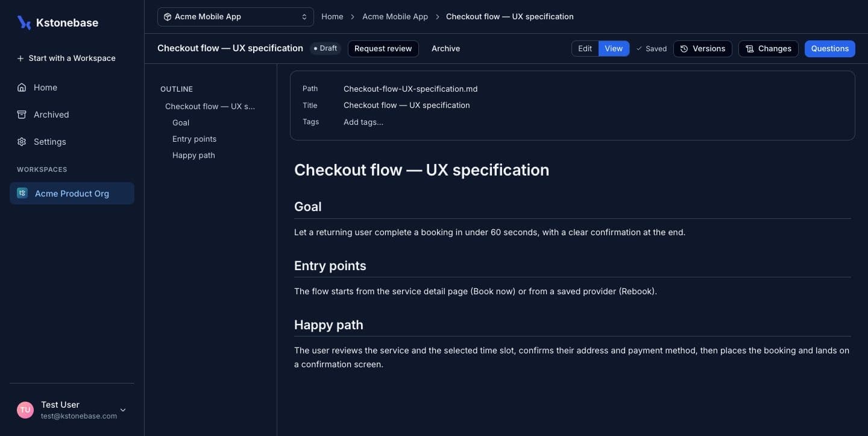
Task: Open the Versions panel
Action: [703, 49]
